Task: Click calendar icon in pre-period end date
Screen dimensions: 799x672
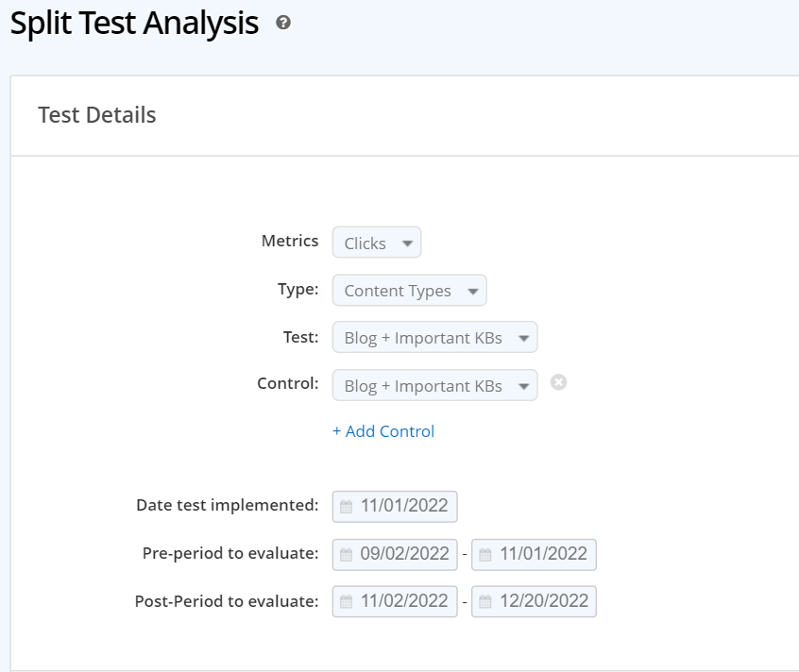Action: coord(485,554)
